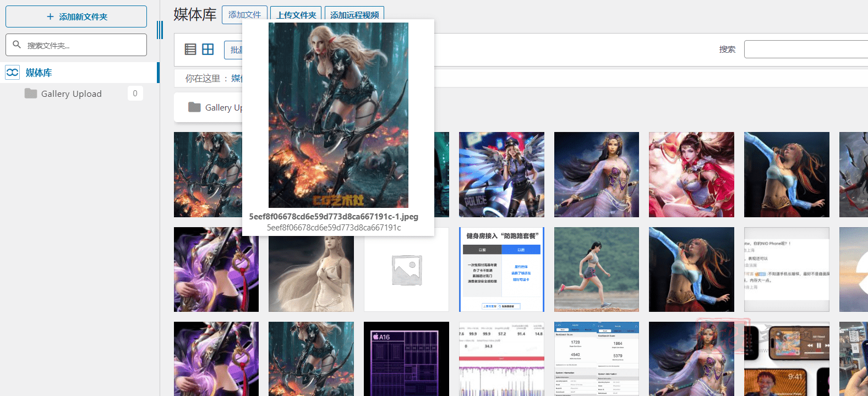Select the benchmark scores 1728 screenshot thumbnail
Image resolution: width=868 pixels, height=396 pixels.
[x=597, y=359]
